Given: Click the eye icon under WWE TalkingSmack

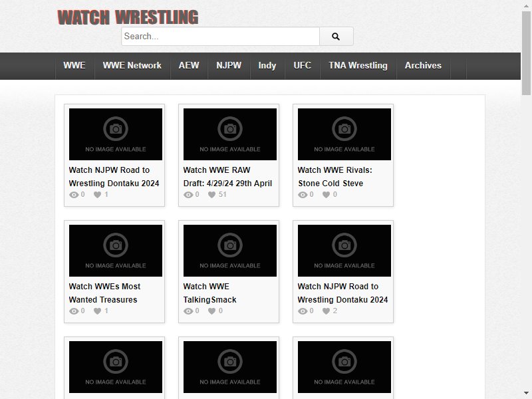Looking at the screenshot, I should tap(188, 311).
